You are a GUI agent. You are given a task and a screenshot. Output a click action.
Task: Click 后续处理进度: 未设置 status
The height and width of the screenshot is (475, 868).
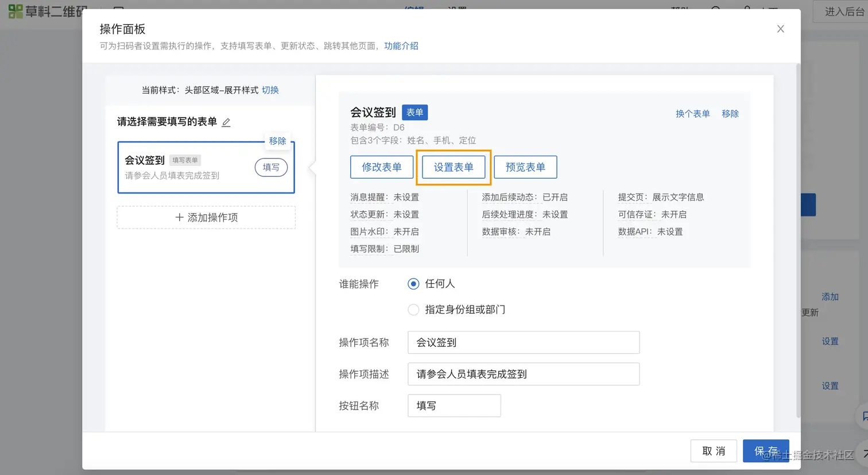tap(525, 214)
